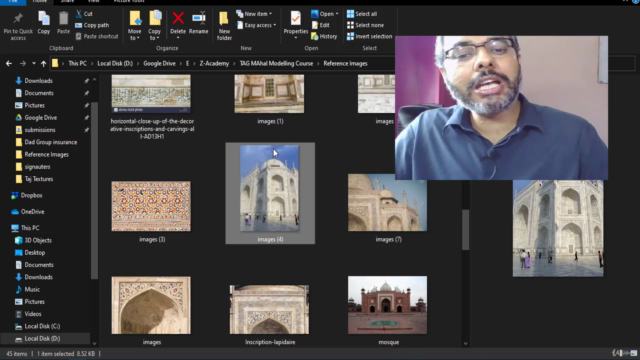Select Inscription-lapidaire thumbnail
The height and width of the screenshot is (360, 640).
pos(269,309)
